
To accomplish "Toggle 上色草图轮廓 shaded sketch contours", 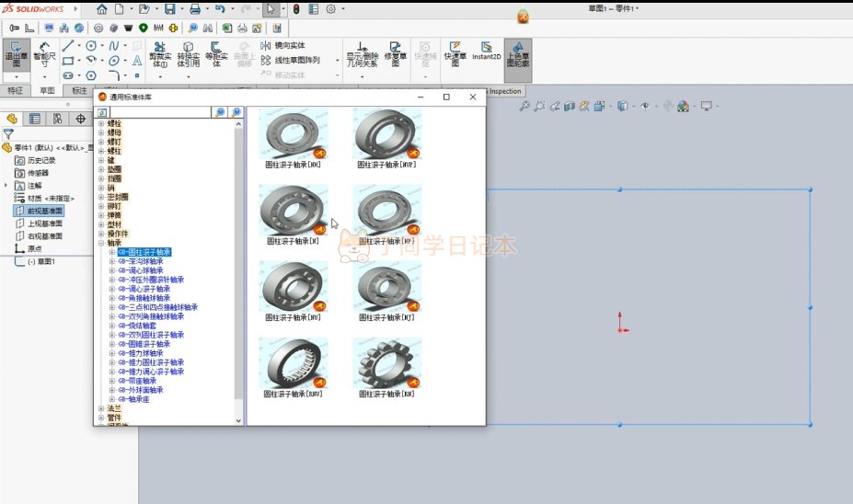I will pyautogui.click(x=518, y=55).
